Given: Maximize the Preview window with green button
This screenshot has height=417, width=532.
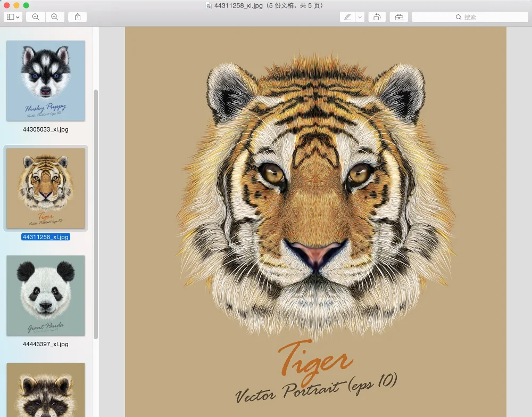Looking at the screenshot, I should [x=26, y=5].
